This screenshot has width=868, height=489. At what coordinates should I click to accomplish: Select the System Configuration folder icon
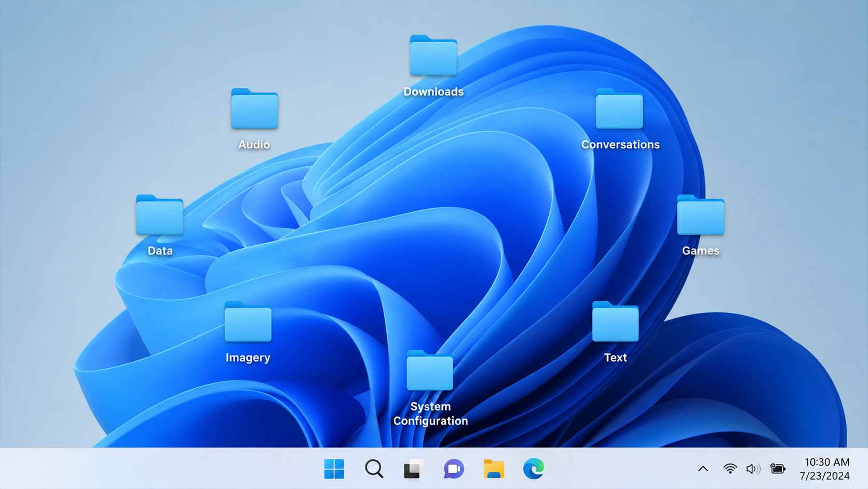430,370
